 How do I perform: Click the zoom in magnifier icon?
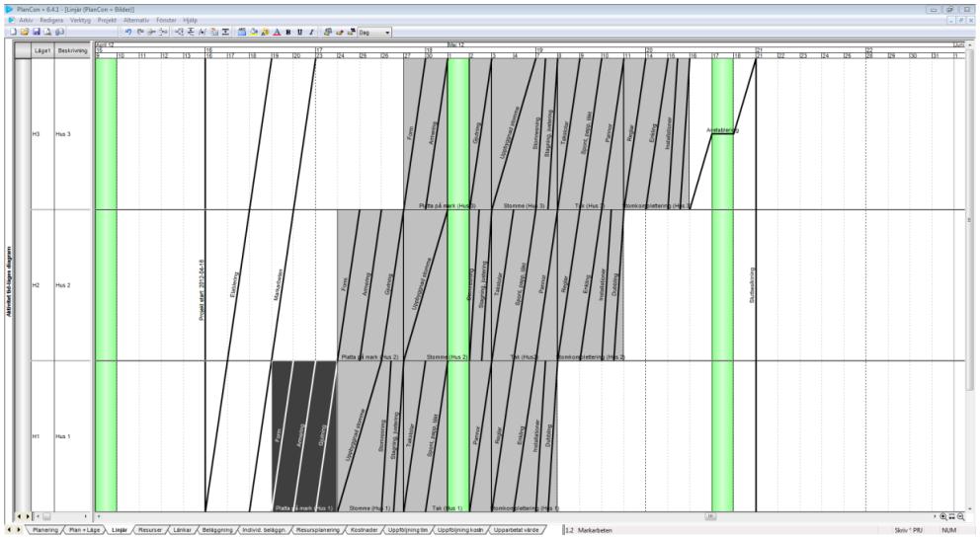tap(943, 516)
